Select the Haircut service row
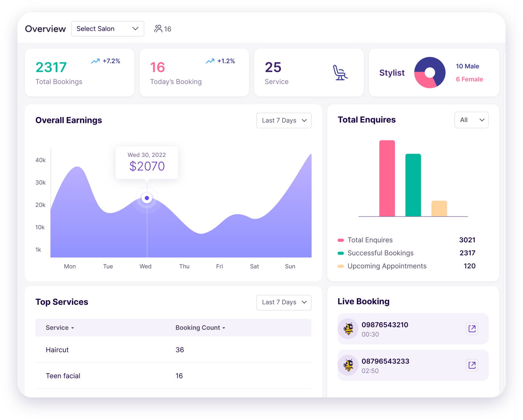 [x=173, y=350]
